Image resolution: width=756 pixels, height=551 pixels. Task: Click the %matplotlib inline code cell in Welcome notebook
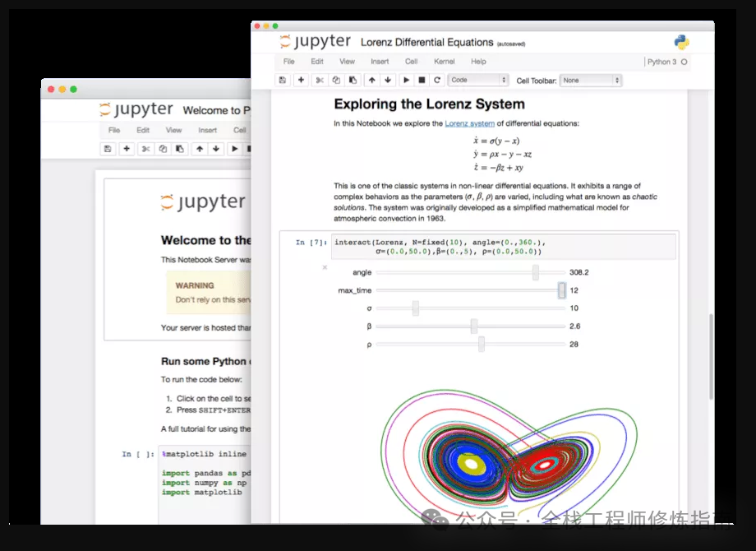205,484
